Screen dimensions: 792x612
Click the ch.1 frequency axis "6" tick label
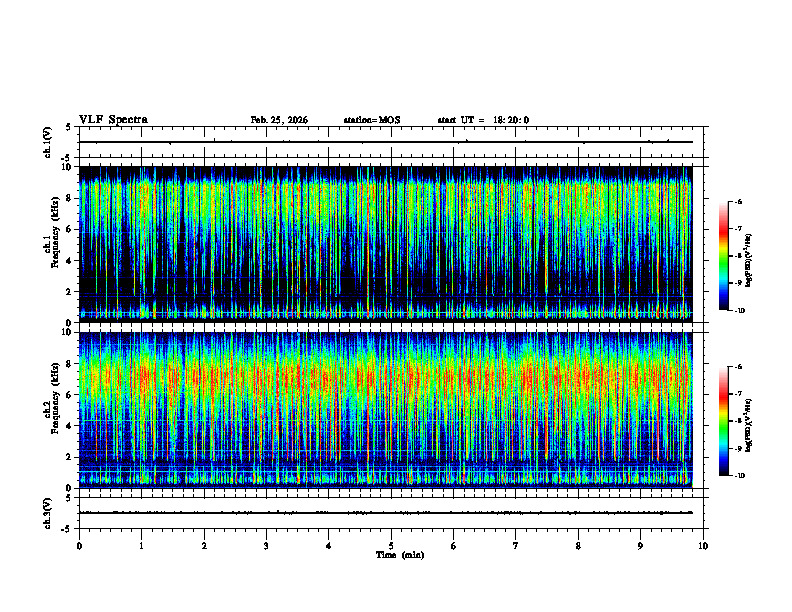tap(70, 229)
